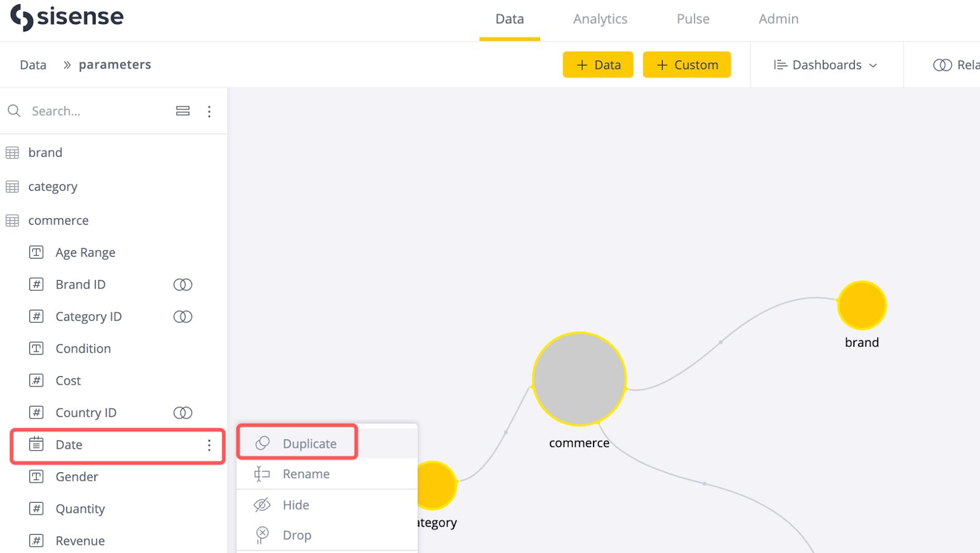
Task: Open the Date field three-dot options menu
Action: (x=209, y=445)
